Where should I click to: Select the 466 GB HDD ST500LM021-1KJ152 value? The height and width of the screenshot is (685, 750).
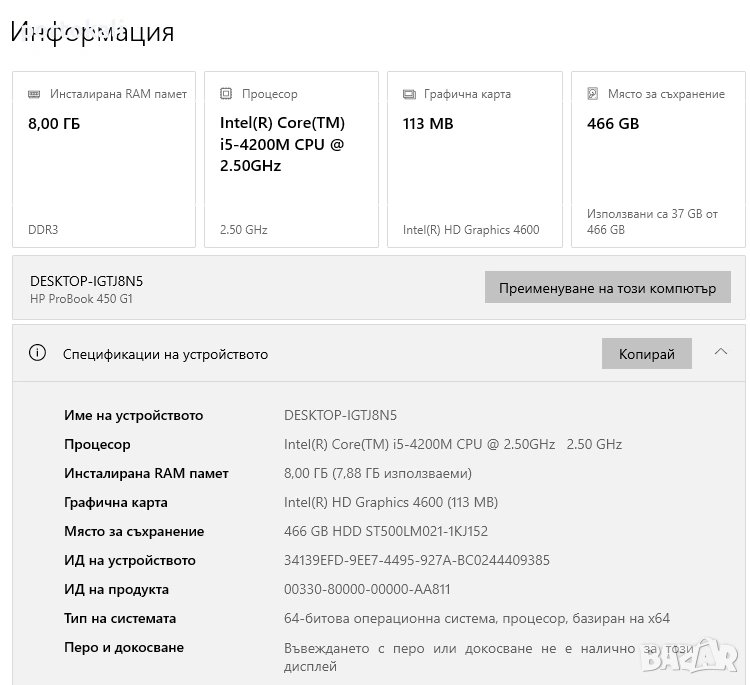[386, 531]
